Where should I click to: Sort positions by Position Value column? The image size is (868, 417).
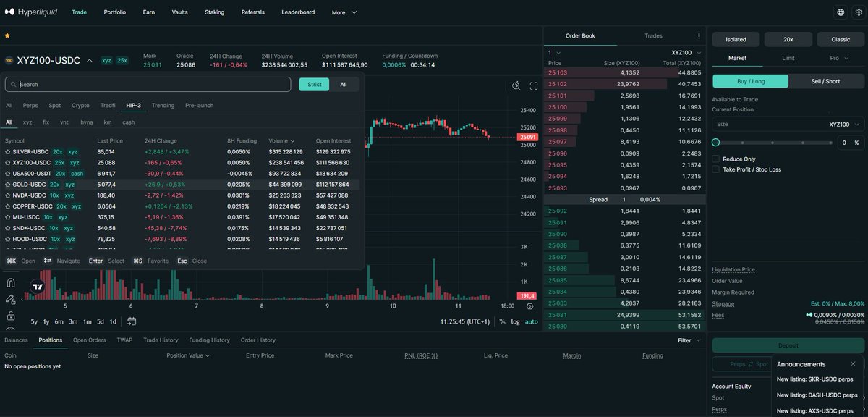pos(188,355)
